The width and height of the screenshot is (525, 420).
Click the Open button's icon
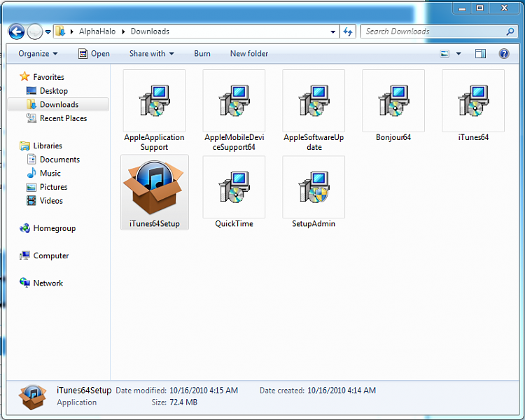click(83, 54)
